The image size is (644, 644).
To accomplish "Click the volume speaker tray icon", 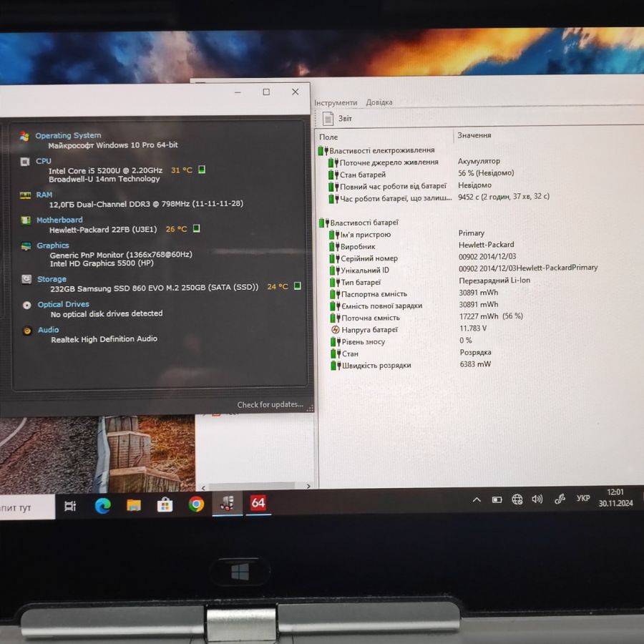I will (537, 499).
